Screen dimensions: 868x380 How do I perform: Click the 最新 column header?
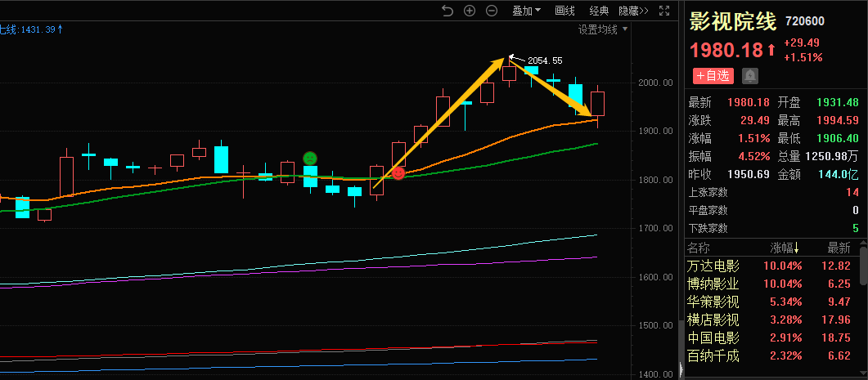(839, 248)
